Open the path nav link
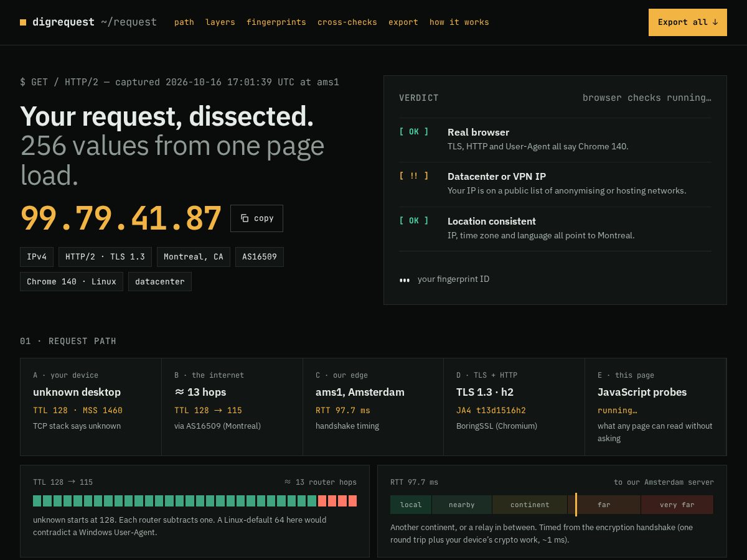 (x=184, y=22)
